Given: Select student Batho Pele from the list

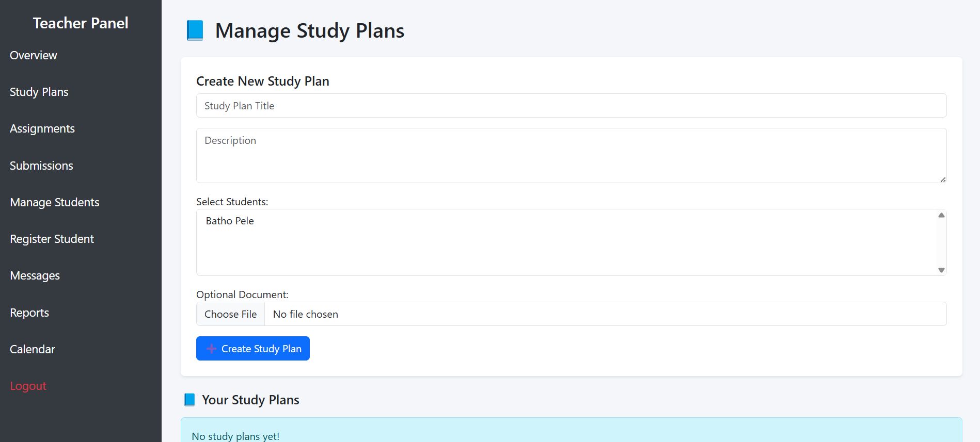Looking at the screenshot, I should click(x=229, y=221).
